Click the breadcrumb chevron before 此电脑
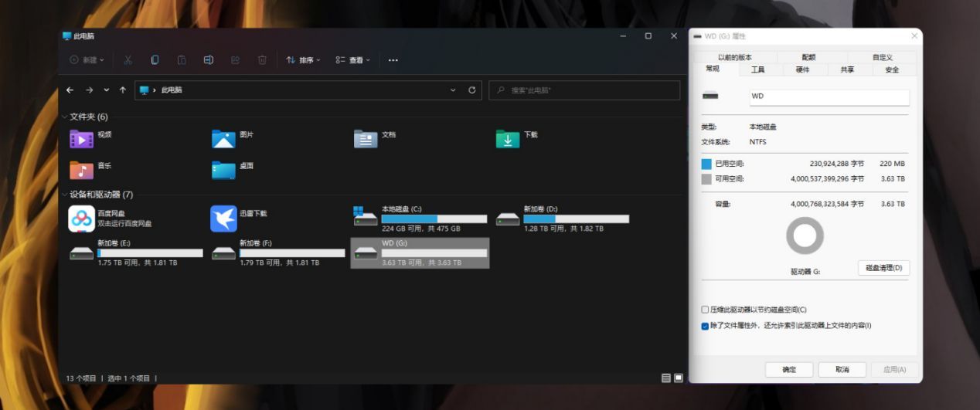Viewport: 980px width, 410px height. (x=155, y=90)
